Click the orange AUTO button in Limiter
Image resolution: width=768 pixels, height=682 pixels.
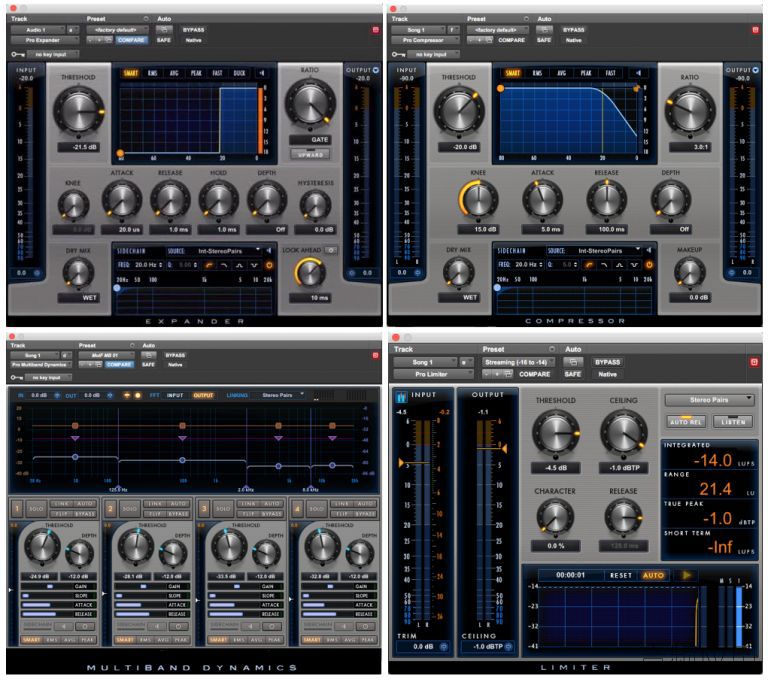pyautogui.click(x=653, y=575)
